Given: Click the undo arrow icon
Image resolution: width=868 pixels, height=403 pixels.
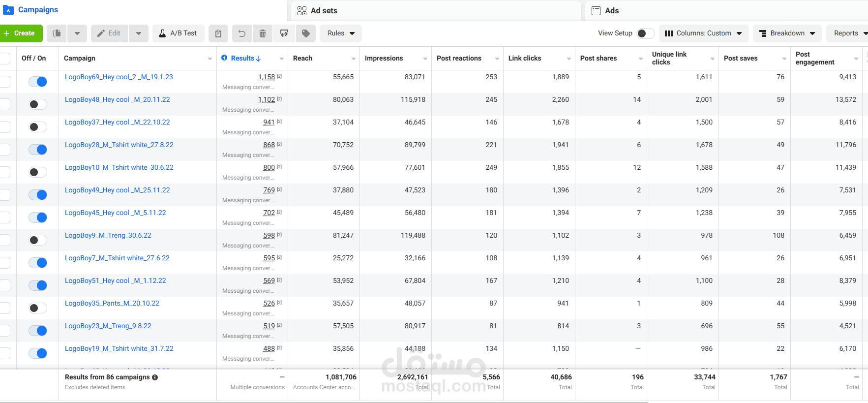Looking at the screenshot, I should [241, 33].
